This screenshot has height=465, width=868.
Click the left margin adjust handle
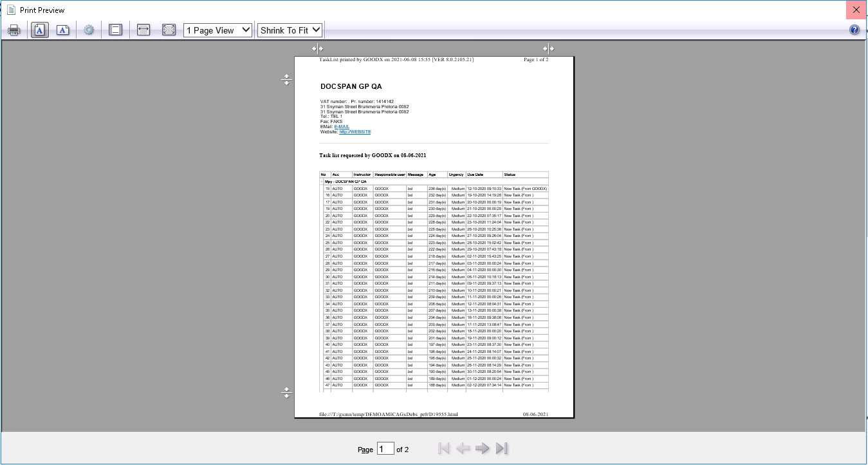[x=317, y=48]
